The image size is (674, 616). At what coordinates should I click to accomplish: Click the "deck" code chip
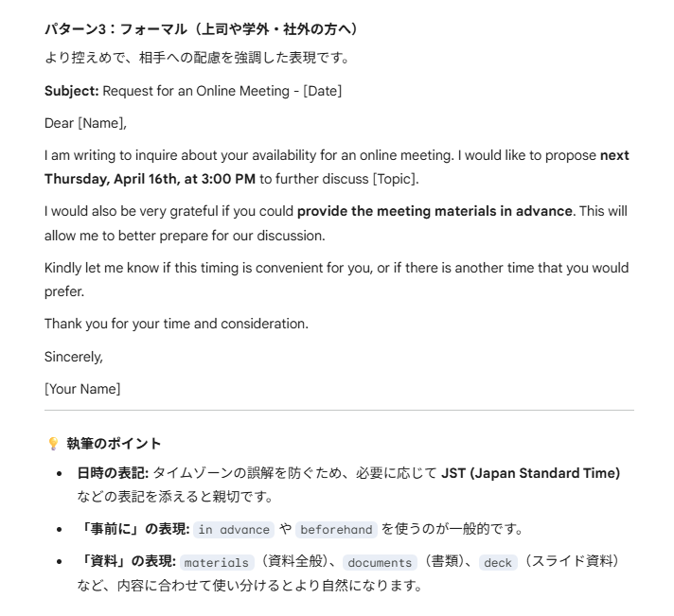[497, 563]
